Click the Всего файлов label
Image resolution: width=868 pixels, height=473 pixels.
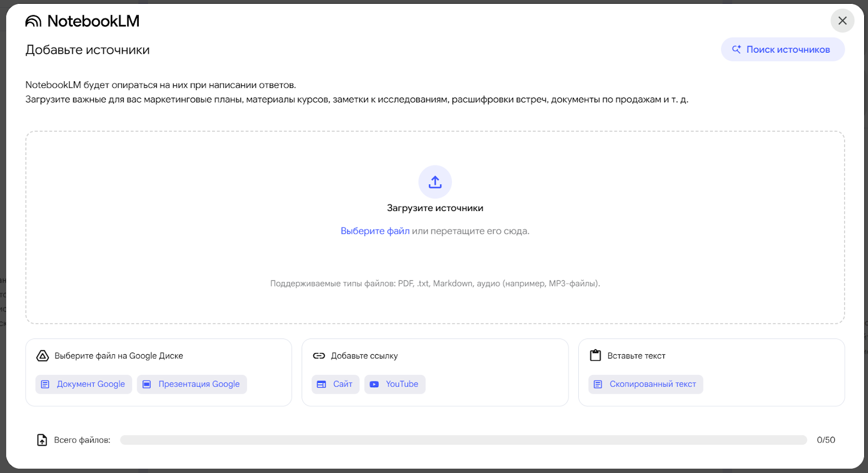[x=82, y=440]
